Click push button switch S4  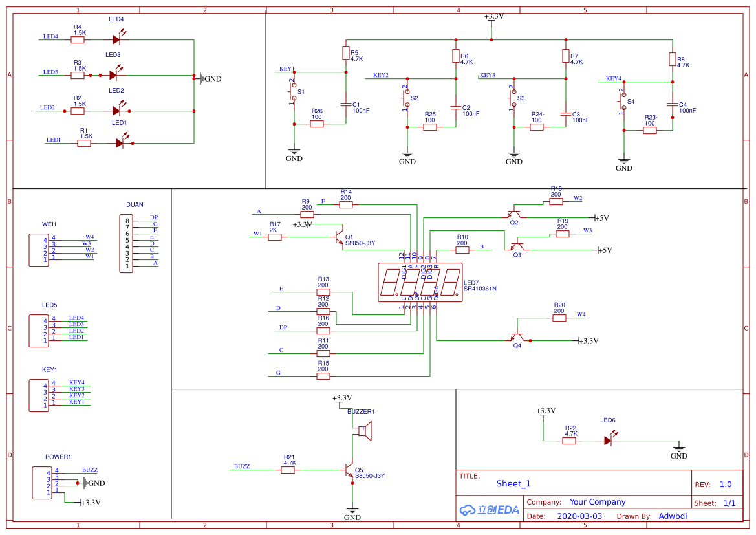622,102
